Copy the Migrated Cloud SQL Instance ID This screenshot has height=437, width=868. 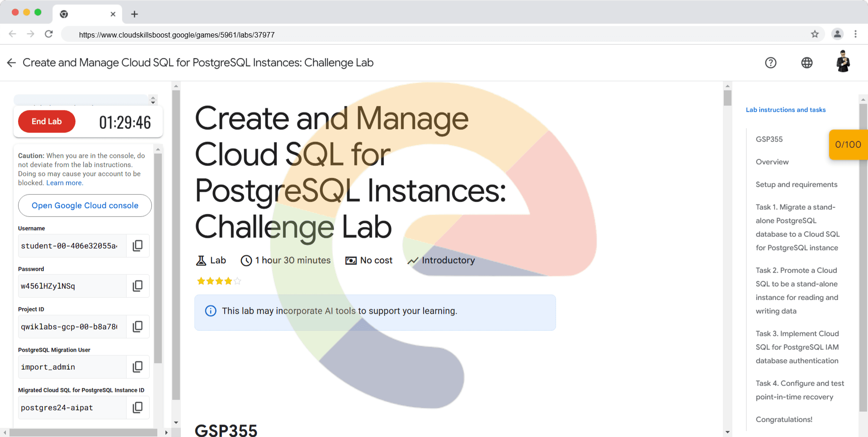point(137,408)
